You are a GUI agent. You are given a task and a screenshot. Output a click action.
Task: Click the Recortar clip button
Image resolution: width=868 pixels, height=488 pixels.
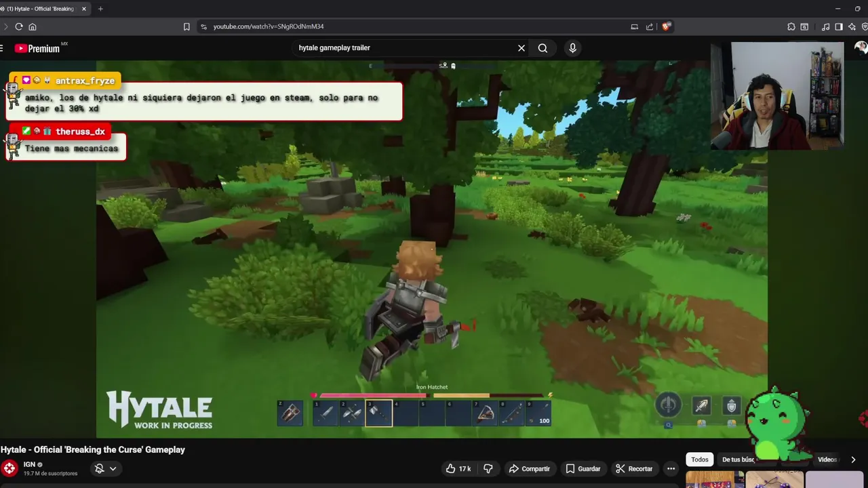click(x=634, y=468)
